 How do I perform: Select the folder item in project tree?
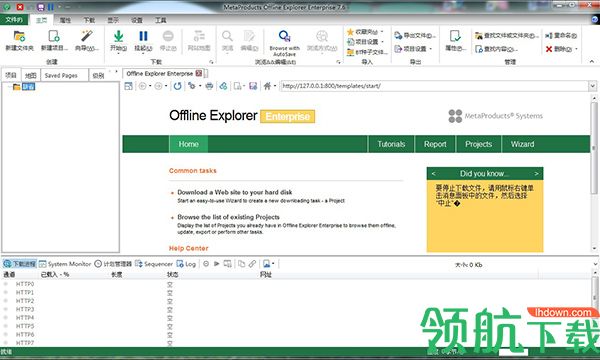(24, 87)
